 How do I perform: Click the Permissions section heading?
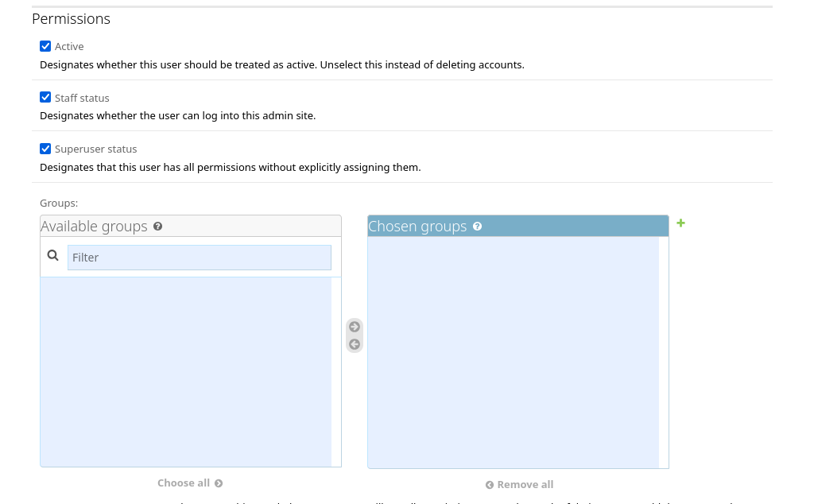click(x=71, y=19)
